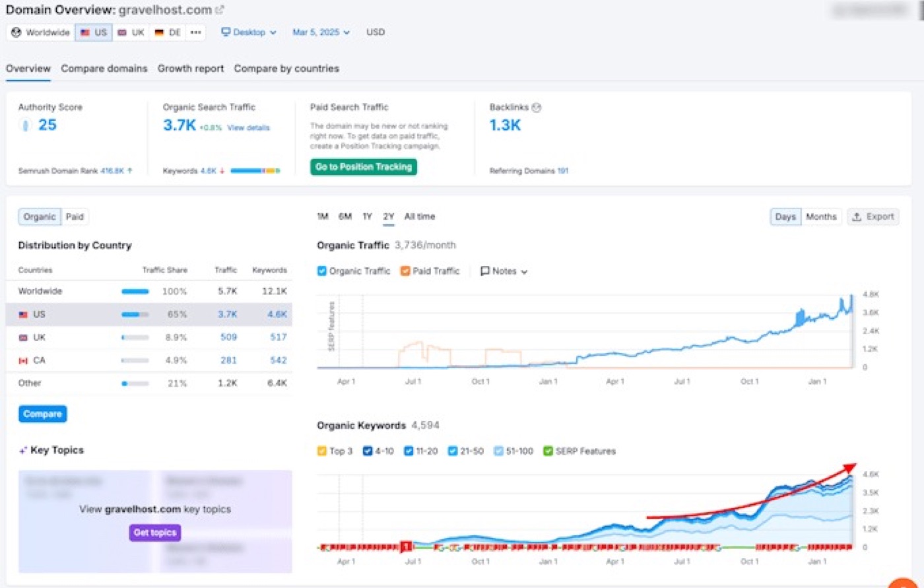This screenshot has width=924, height=588.
Task: Click the UK flag icon in table
Action: [x=23, y=337]
